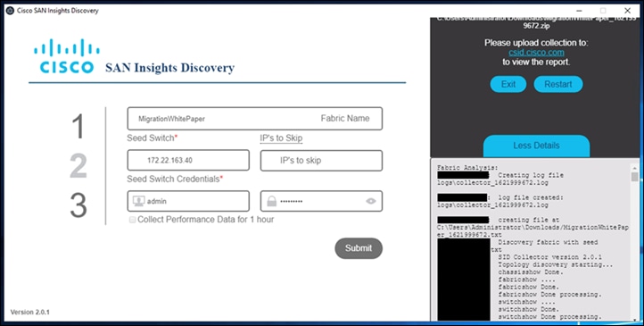Click 'fabricshow Done processing.' log line
Screen dimensions: 644x326
[x=550, y=295]
